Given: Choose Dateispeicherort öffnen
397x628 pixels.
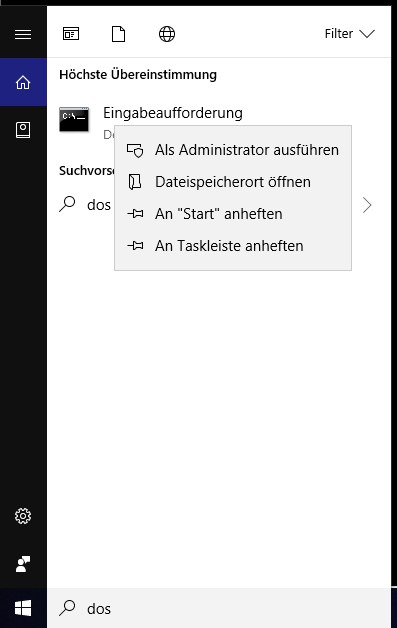Looking at the screenshot, I should 233,182.
